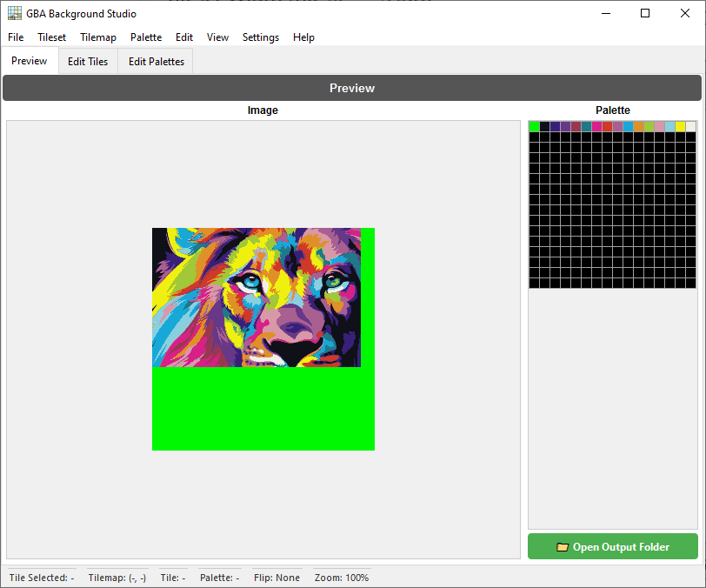This screenshot has width=706, height=588.
Task: Open the File menu
Action: click(x=16, y=37)
